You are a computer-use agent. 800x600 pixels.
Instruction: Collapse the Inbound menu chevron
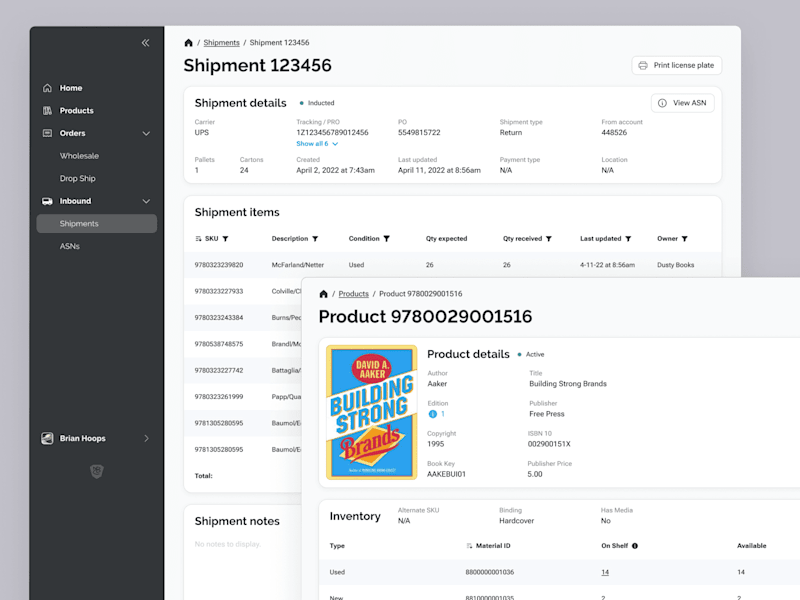click(x=146, y=202)
